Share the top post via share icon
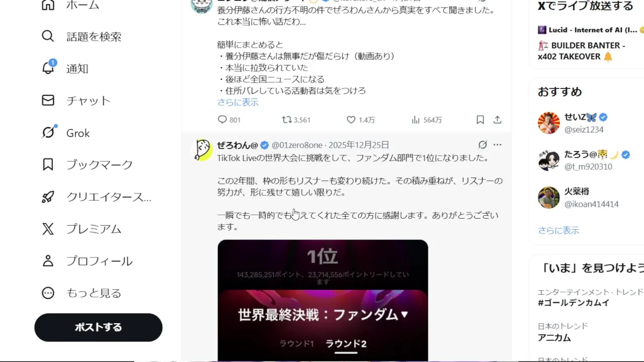Image resolution: width=644 pixels, height=362 pixels. pyautogui.click(x=497, y=120)
